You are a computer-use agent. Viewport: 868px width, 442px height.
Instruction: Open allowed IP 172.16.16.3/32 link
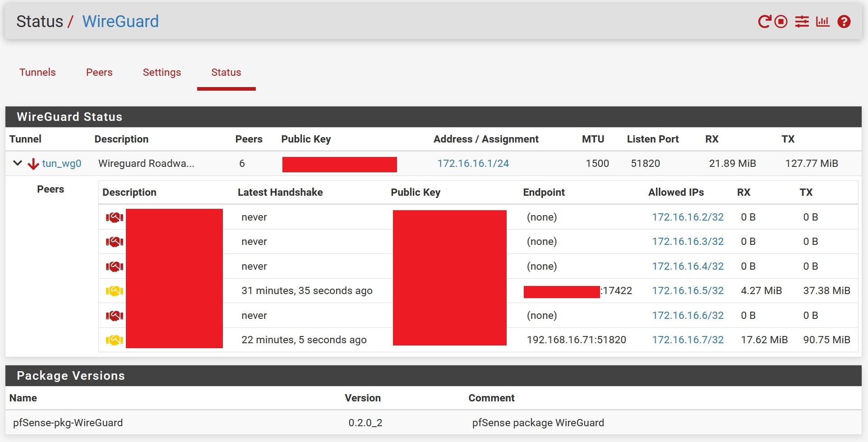pyautogui.click(x=688, y=241)
